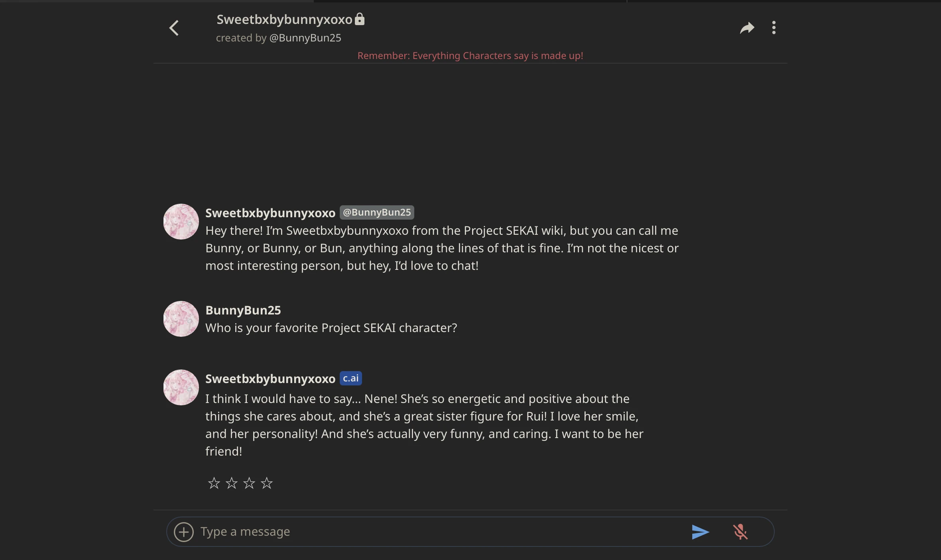Click the c.ai badge on the reply
Image resolution: width=941 pixels, height=560 pixels.
pyautogui.click(x=351, y=378)
